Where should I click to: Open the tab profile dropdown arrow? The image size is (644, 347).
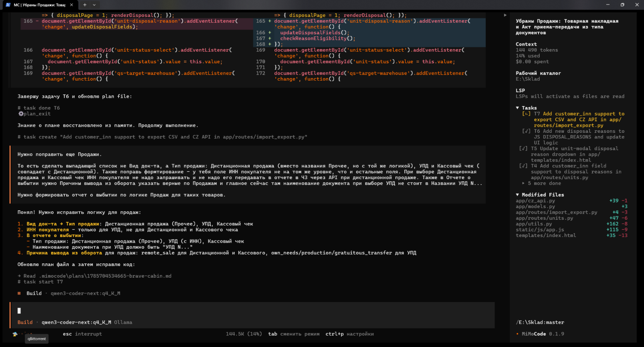click(94, 5)
